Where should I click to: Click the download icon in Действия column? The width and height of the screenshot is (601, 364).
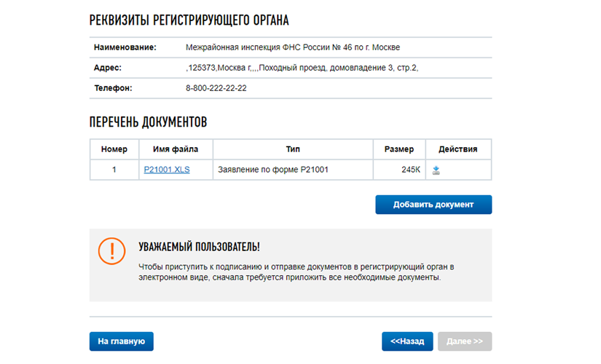click(436, 170)
